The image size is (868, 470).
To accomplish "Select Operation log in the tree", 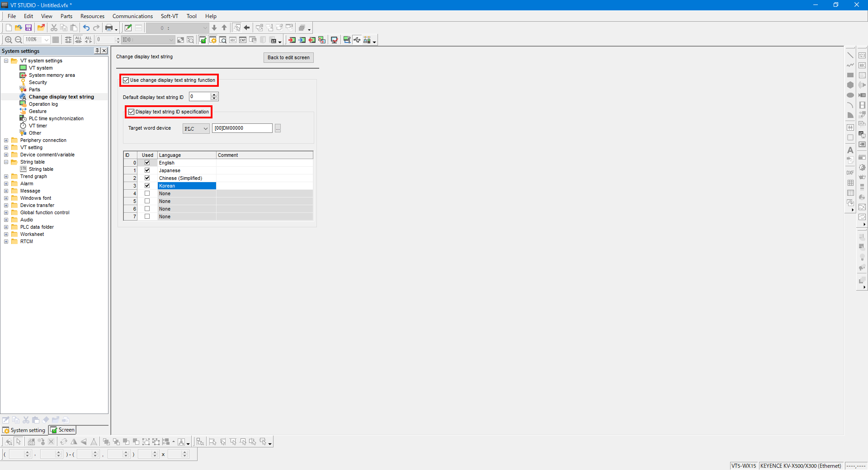I will [43, 104].
